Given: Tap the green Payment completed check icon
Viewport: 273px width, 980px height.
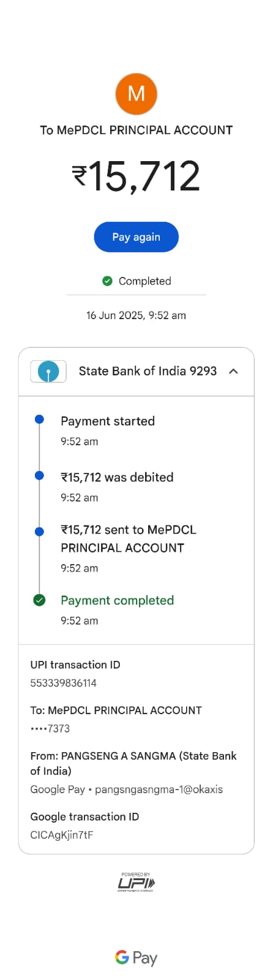Looking at the screenshot, I should pyautogui.click(x=39, y=600).
